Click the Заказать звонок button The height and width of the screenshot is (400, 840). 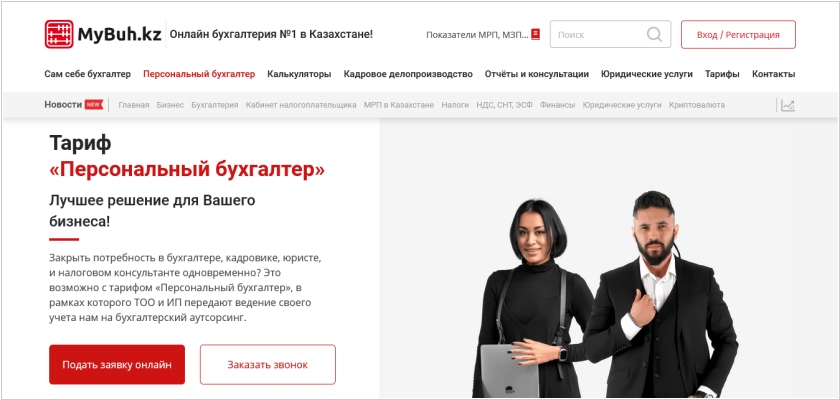pos(268,365)
